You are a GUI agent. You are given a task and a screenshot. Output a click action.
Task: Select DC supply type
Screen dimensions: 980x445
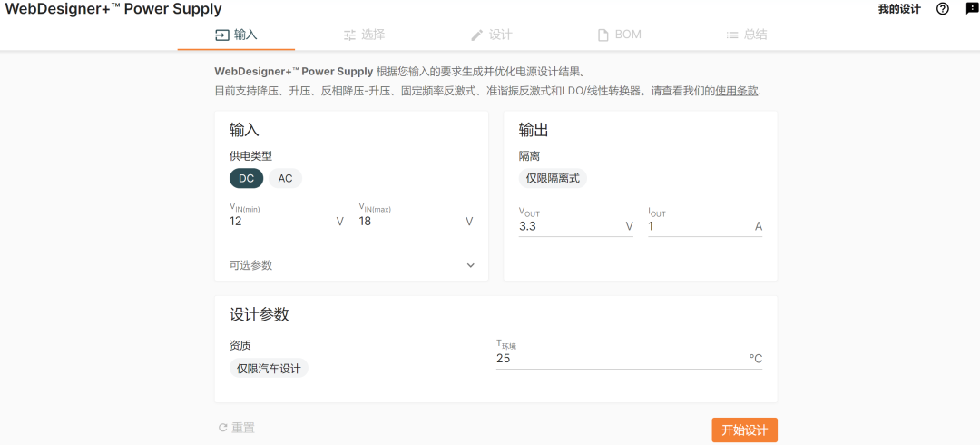[246, 178]
